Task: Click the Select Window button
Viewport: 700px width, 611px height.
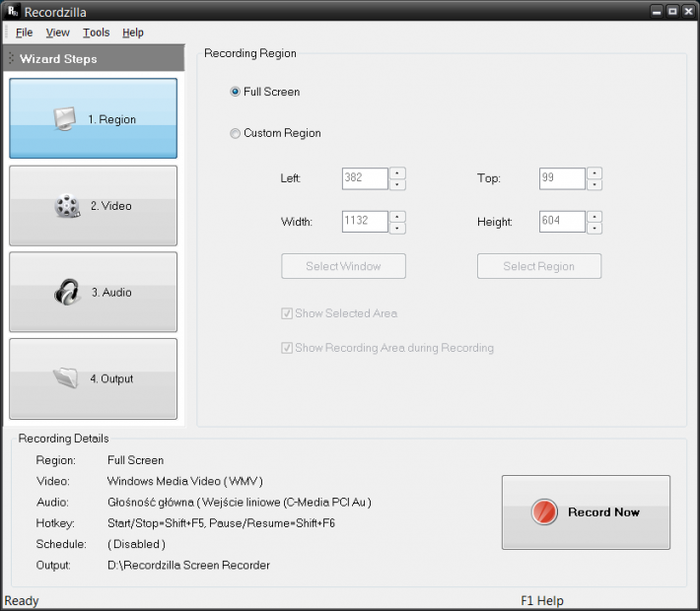Action: (343, 266)
